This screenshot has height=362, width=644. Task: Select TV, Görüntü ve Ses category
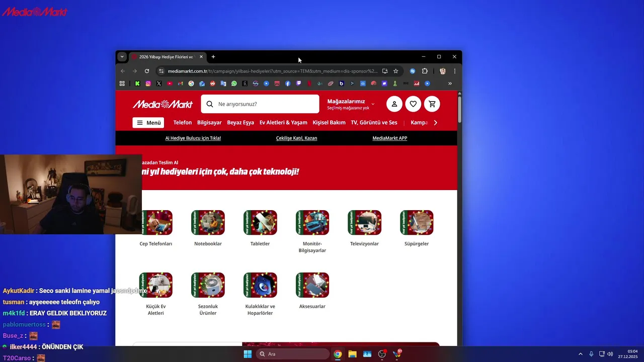[374, 123]
